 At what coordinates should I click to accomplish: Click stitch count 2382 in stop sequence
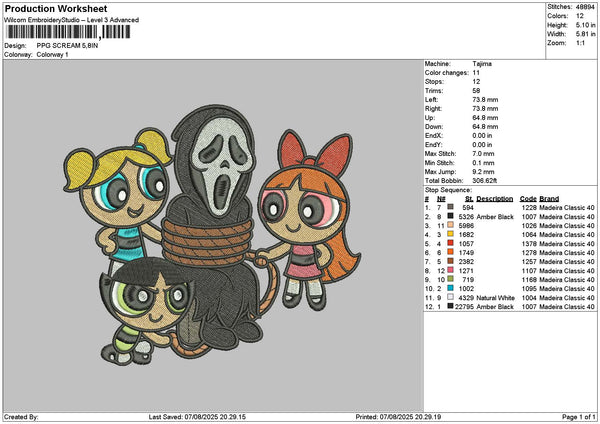[x=466, y=262]
